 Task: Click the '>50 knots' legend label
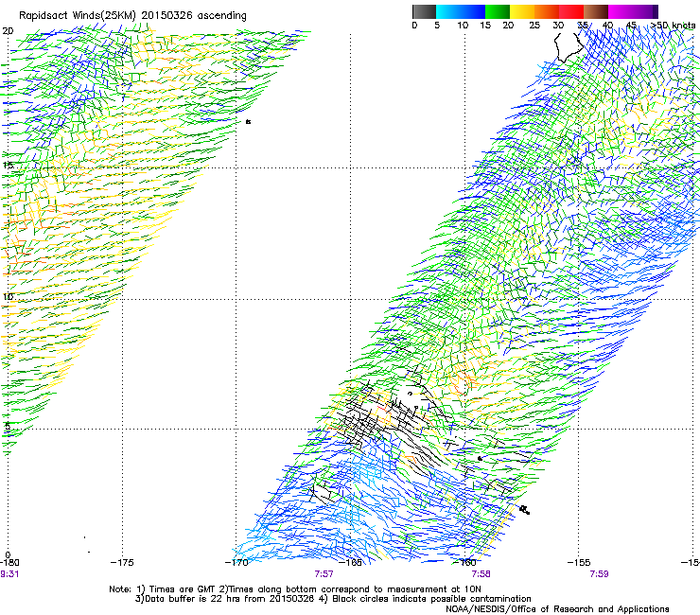[x=674, y=26]
